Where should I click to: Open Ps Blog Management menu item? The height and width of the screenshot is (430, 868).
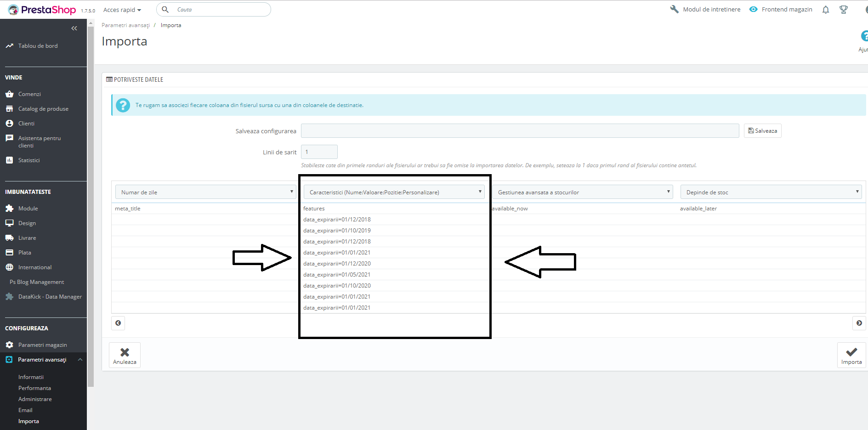coord(37,282)
